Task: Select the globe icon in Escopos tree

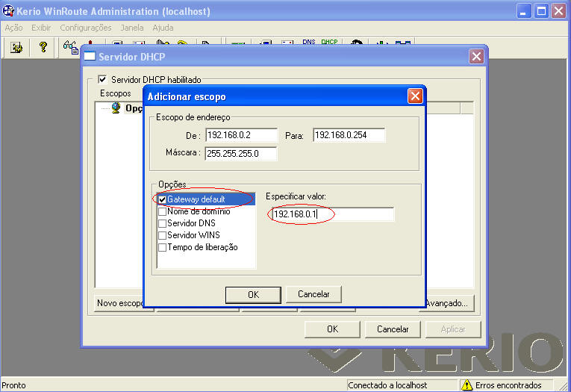Action: (116, 108)
